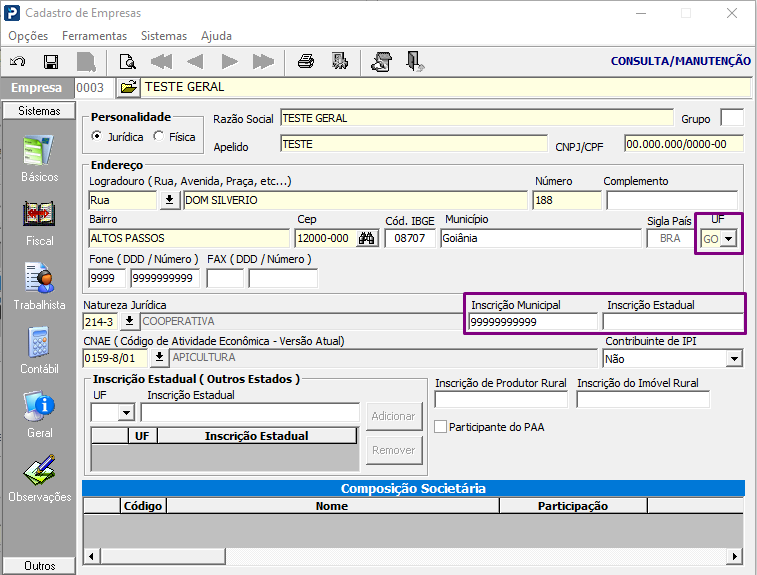Open the Trabalhista sidebar section
This screenshot has height=575, width=757.
[x=39, y=287]
